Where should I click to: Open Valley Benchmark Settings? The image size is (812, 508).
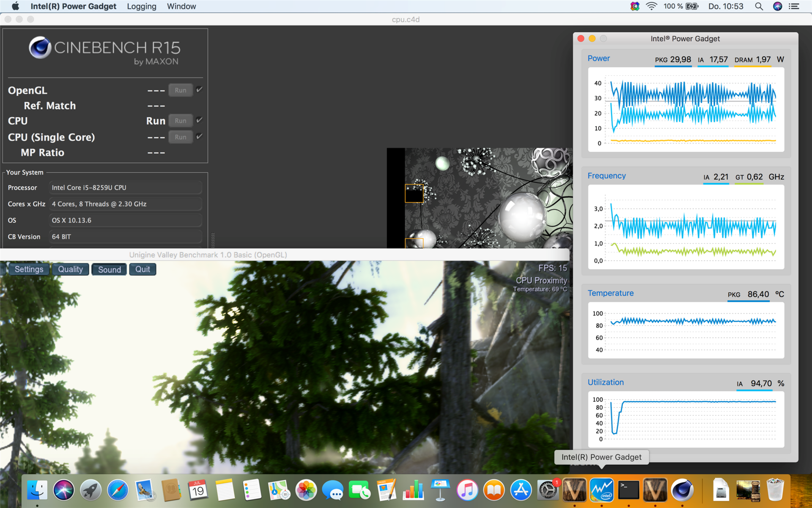pos(29,269)
